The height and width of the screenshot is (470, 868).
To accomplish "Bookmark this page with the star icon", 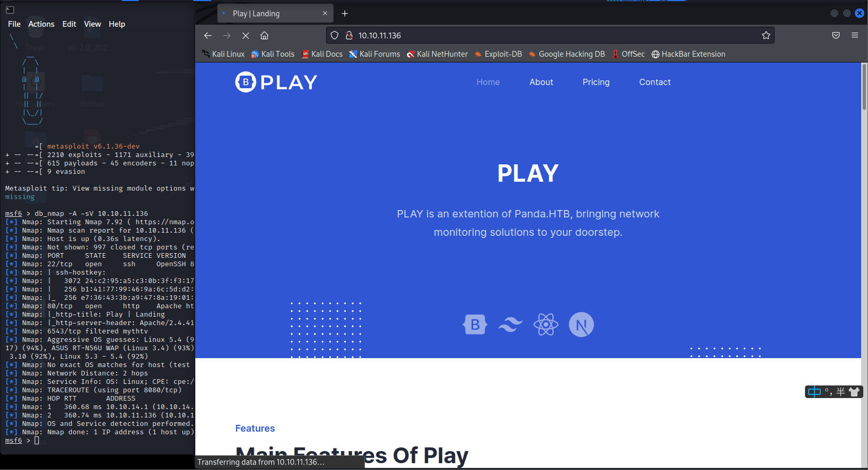I will click(766, 36).
